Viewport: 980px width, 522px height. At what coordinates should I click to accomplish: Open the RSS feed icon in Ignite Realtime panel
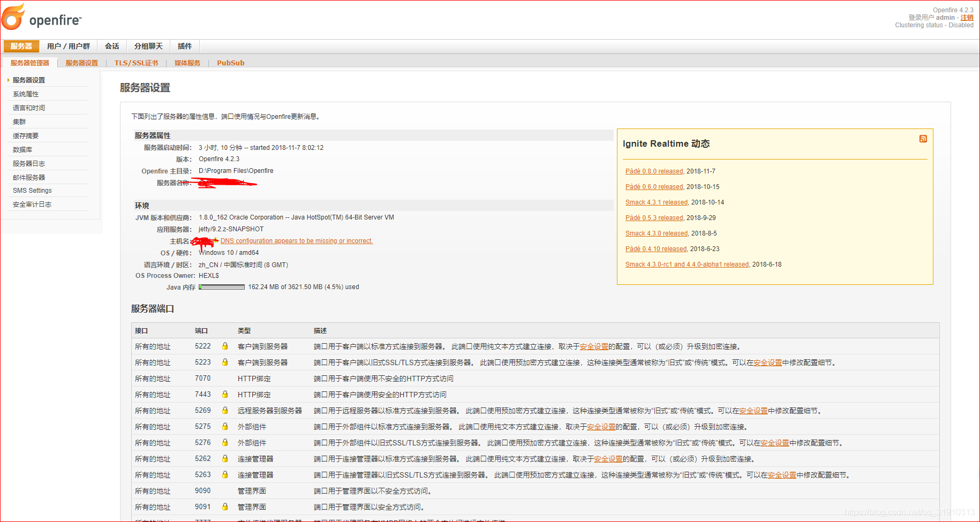click(923, 139)
